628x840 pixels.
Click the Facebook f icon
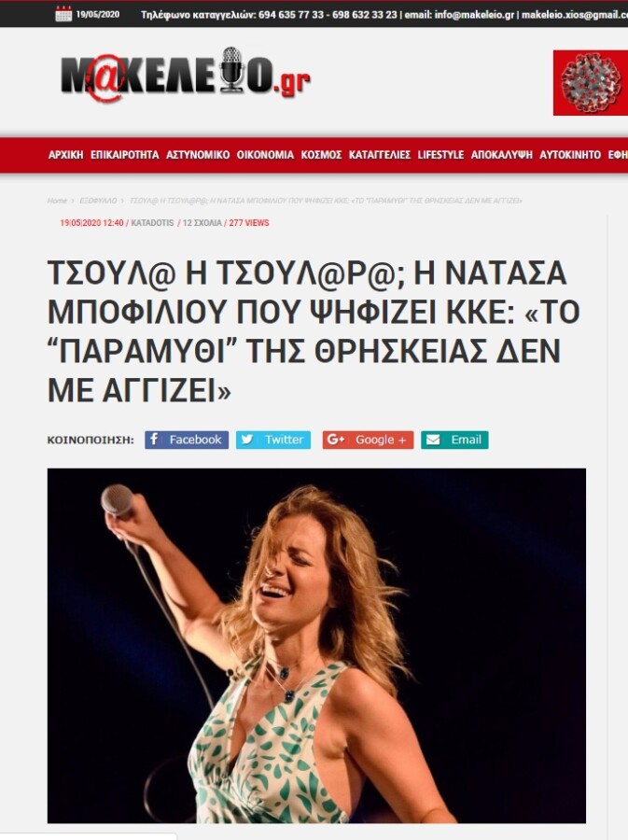click(154, 440)
